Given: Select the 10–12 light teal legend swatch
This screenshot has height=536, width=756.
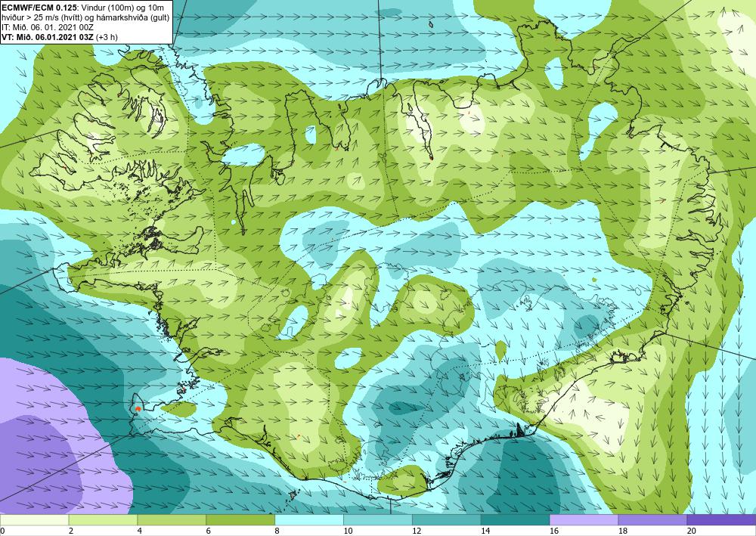Looking at the screenshot, I should 377,520.
